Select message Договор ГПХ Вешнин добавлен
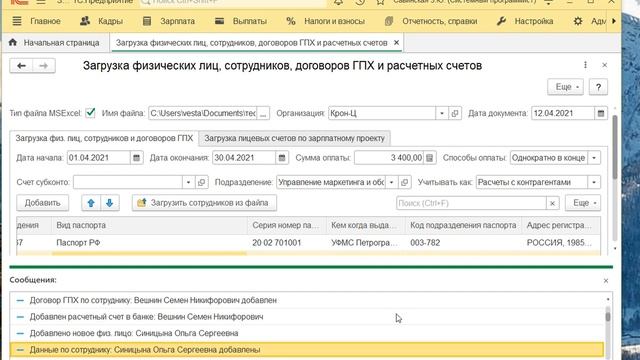The image size is (640, 360). point(307,300)
